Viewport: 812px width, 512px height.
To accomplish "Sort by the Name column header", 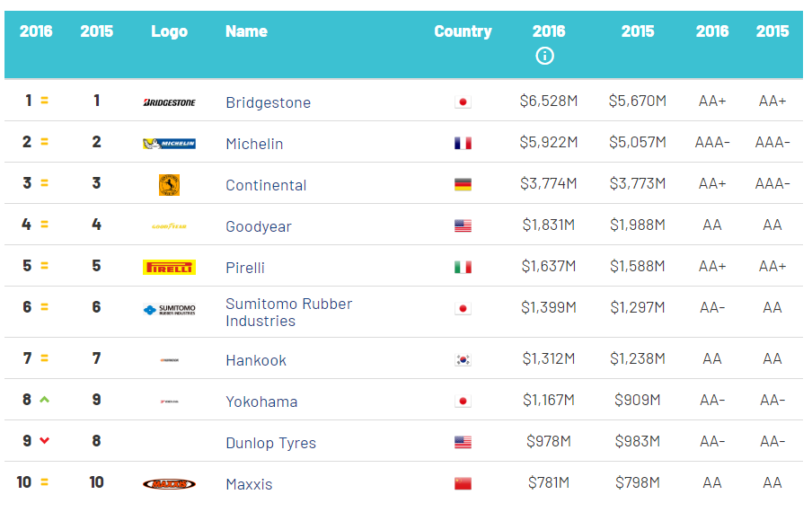I will click(246, 31).
